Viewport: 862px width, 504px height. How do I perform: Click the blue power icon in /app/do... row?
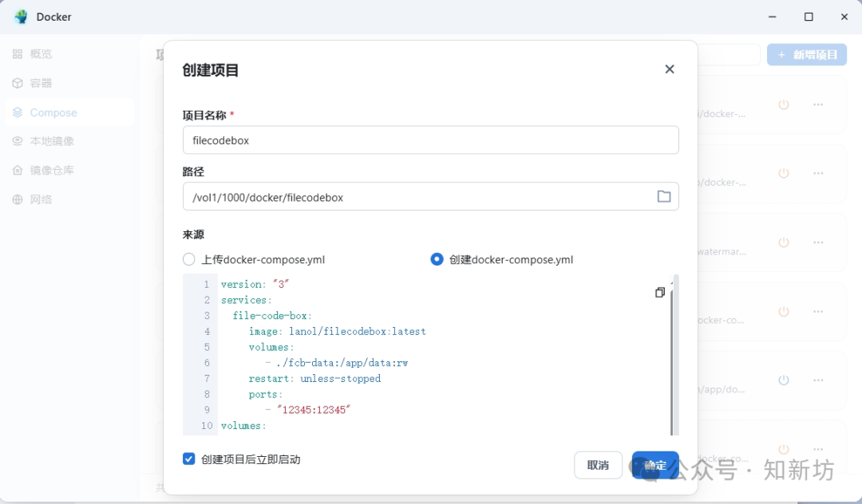click(784, 380)
